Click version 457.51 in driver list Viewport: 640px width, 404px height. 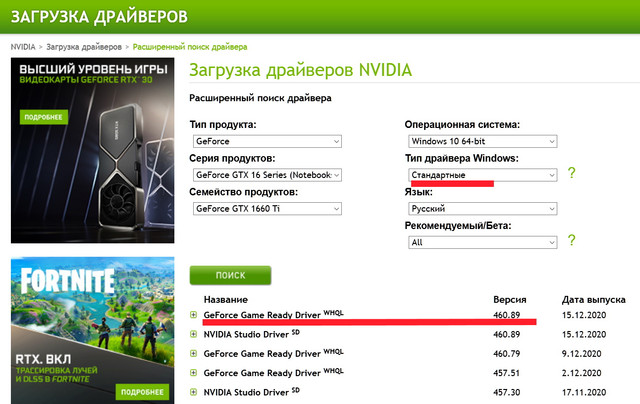point(507,373)
